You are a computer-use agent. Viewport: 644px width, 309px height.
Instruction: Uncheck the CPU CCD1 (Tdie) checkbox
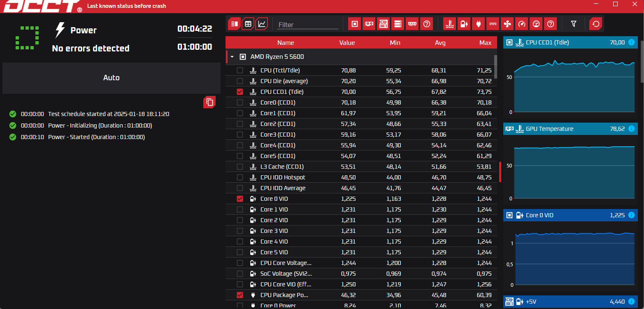click(240, 92)
